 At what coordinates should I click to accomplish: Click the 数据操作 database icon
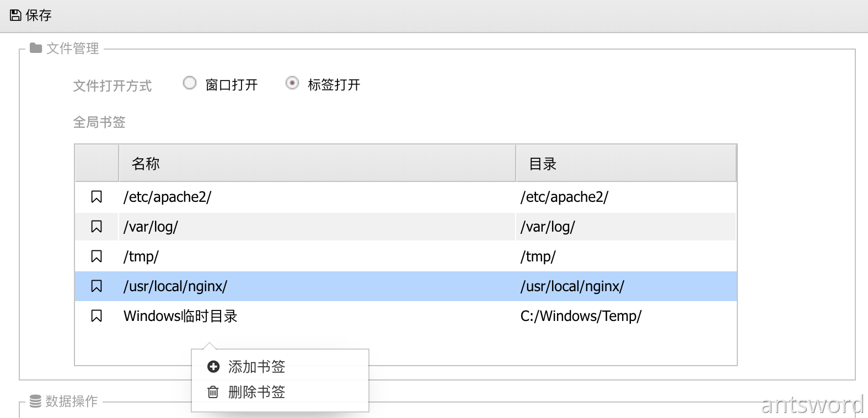click(x=35, y=401)
